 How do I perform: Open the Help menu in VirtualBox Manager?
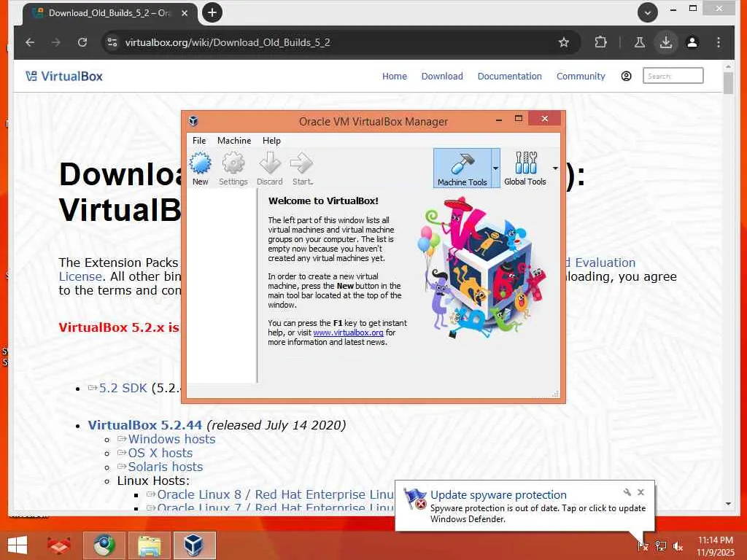pos(271,141)
